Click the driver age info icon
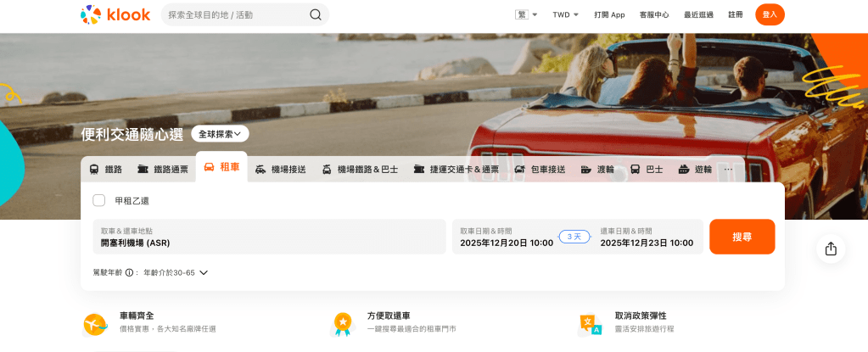 point(130,273)
